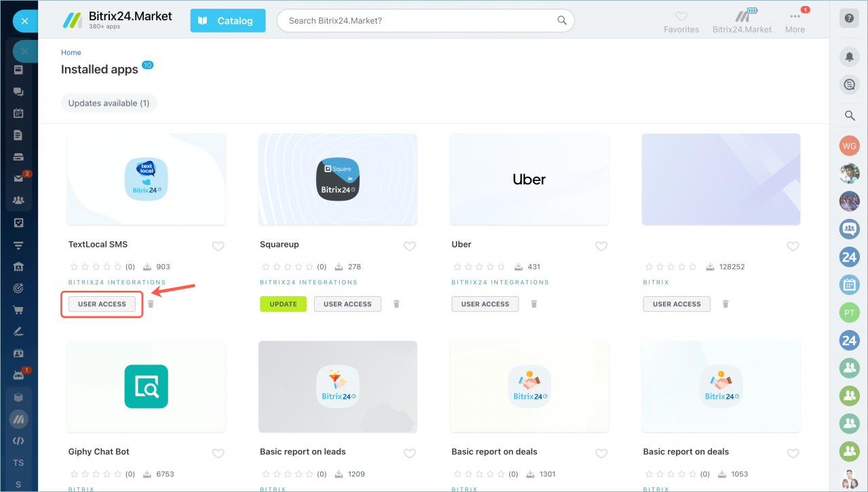The image size is (868, 492).
Task: Click Bitrix24 Integrations label under TextLocal SMS
Action: click(117, 283)
